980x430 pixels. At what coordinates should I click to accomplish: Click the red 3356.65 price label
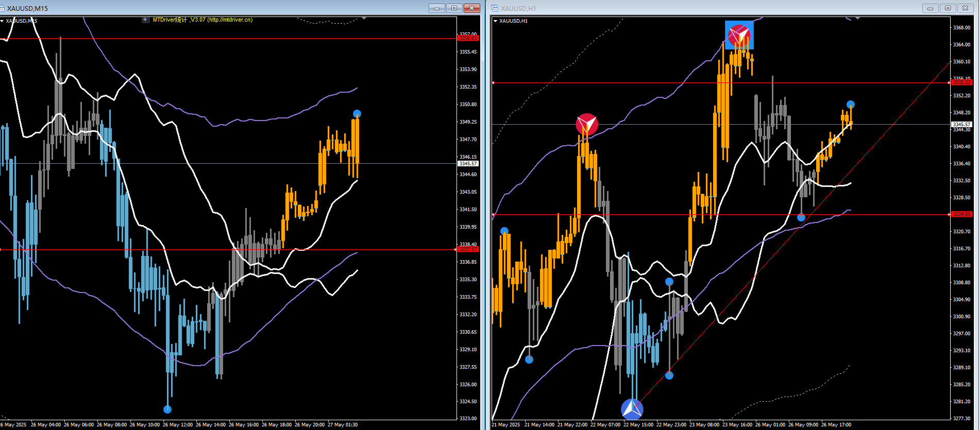tap(468, 38)
